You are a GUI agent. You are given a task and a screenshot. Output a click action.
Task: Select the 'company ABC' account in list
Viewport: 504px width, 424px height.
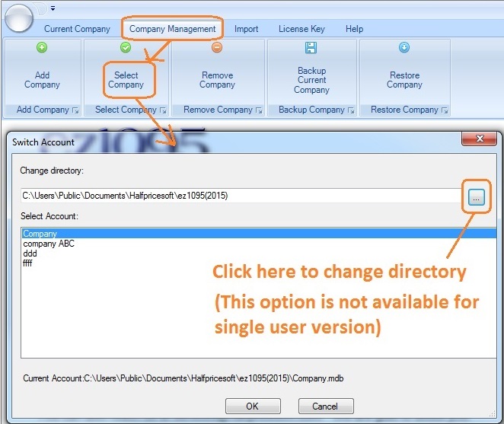49,244
